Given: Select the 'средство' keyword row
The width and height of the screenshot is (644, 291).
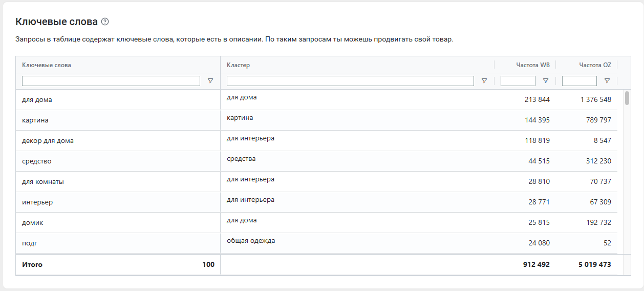Looking at the screenshot, I should (x=316, y=161).
